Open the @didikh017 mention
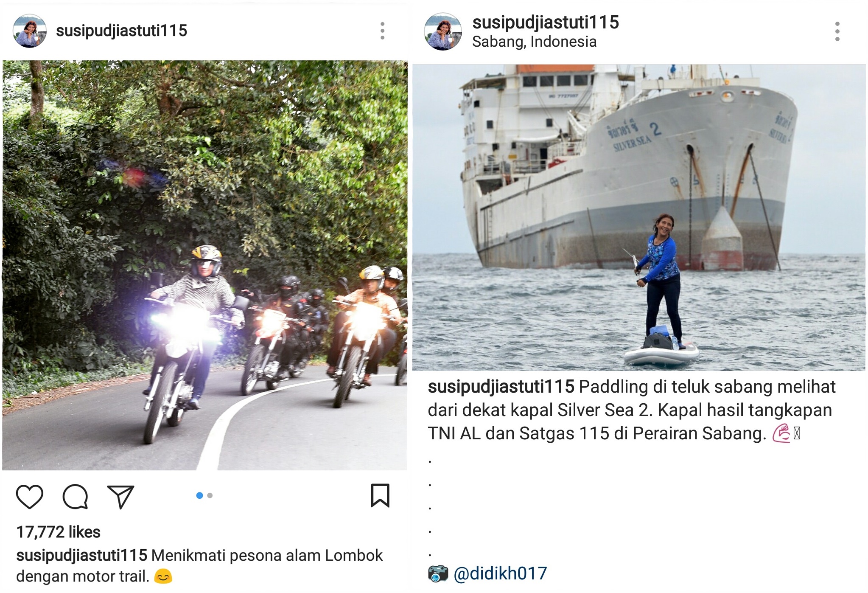This screenshot has width=868, height=593. [500, 573]
